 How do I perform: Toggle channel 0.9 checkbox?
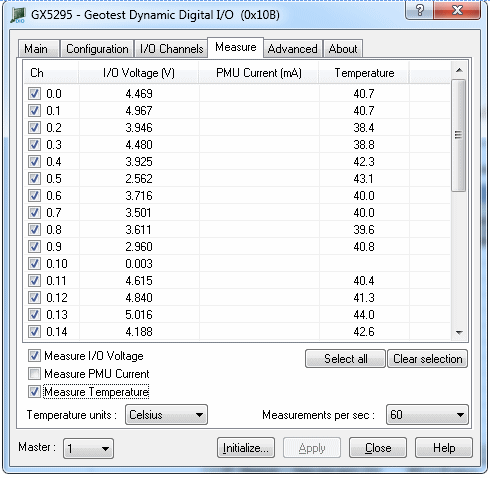point(34,247)
